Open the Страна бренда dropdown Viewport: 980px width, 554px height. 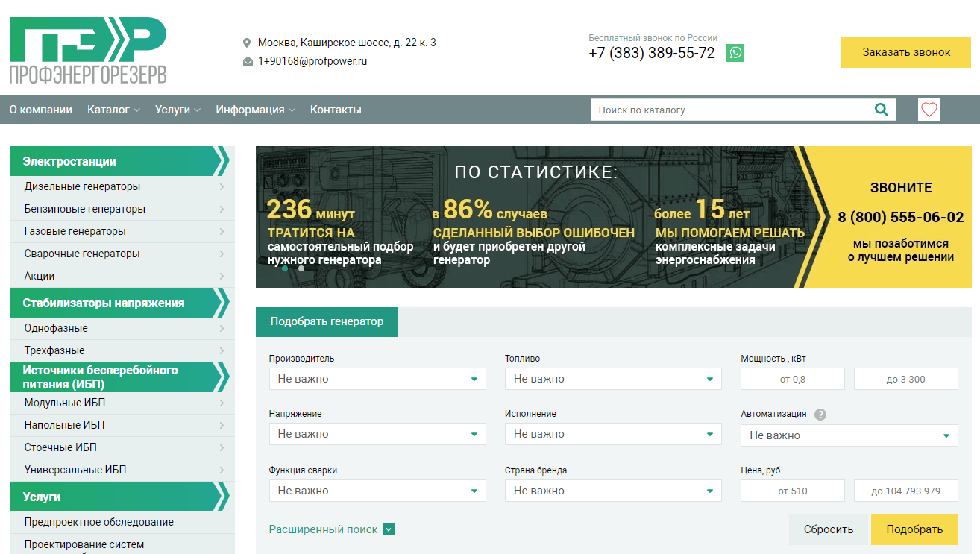[612, 491]
